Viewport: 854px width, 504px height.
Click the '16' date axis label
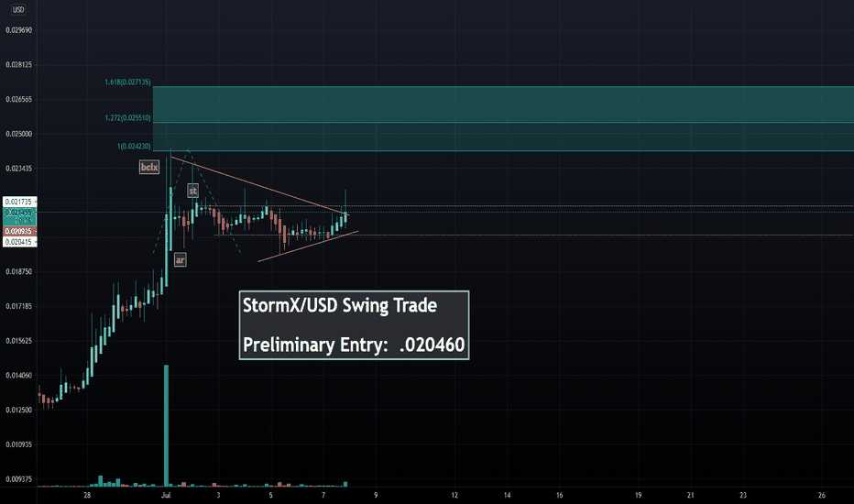pos(559,495)
